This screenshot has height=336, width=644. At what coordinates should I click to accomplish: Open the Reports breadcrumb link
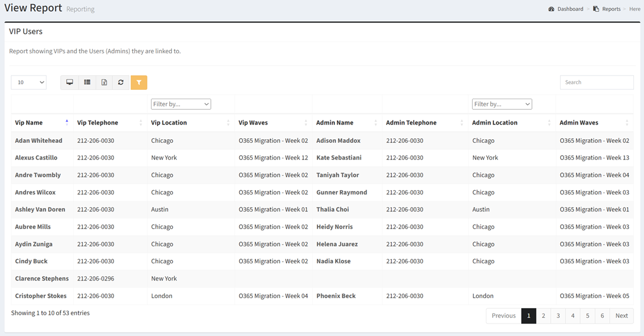(x=610, y=9)
